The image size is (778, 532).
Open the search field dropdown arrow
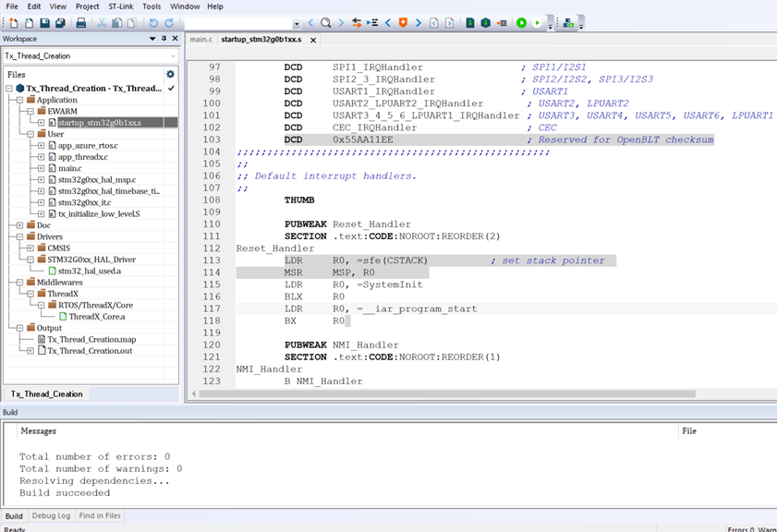pyautogui.click(x=297, y=24)
